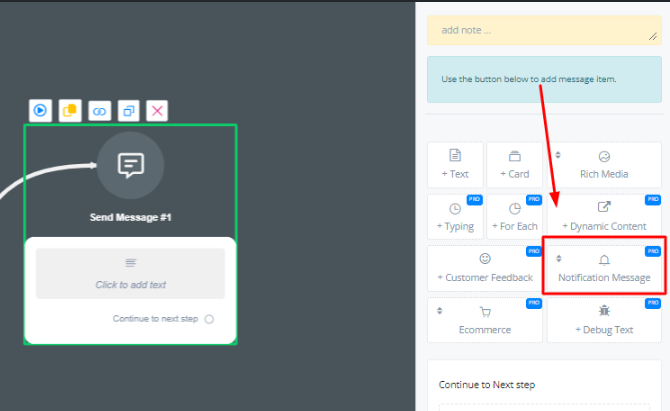Viewport: 670px width, 411px height.
Task: Add a Debug Text item
Action: (604, 320)
